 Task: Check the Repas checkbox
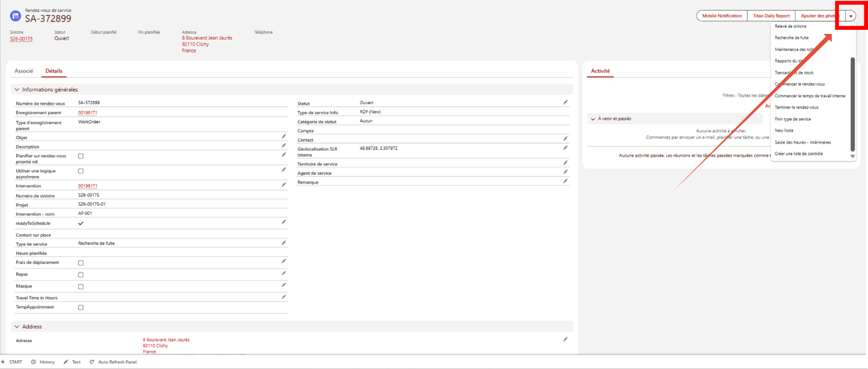[81, 274]
